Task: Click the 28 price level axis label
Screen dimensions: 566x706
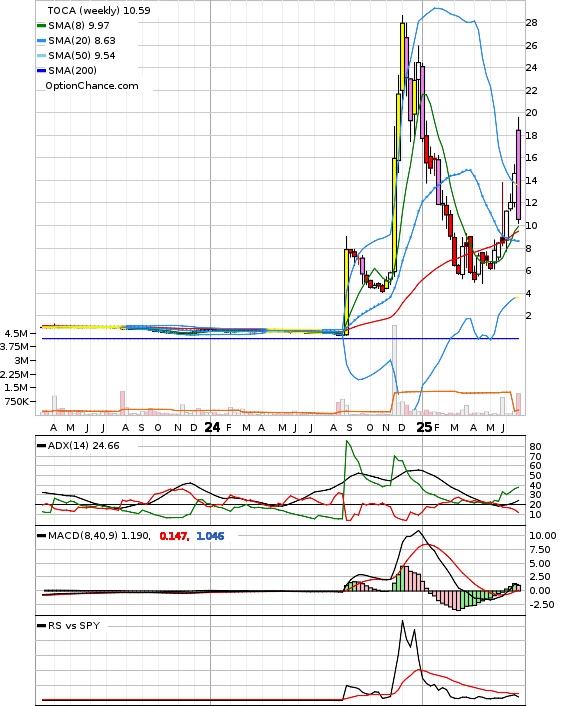Action: 531,23
